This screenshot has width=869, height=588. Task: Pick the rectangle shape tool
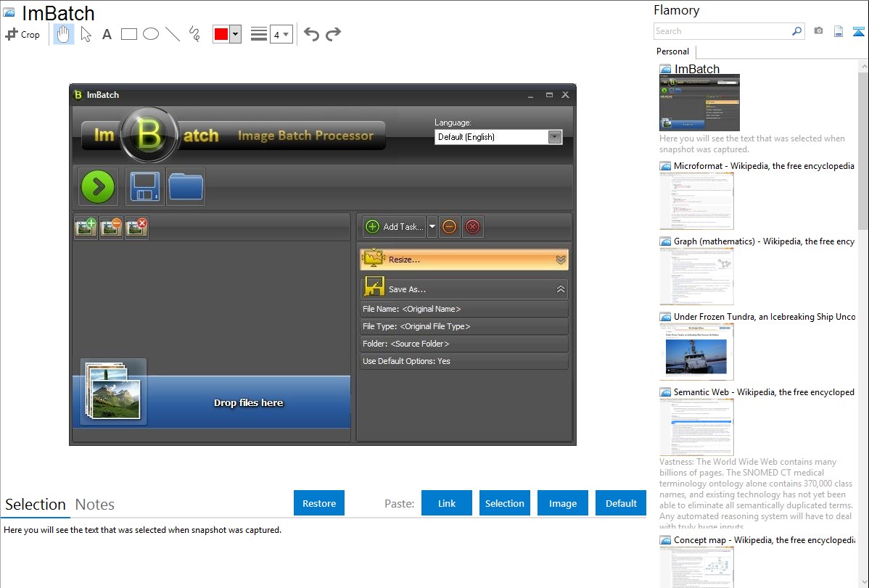tap(129, 34)
